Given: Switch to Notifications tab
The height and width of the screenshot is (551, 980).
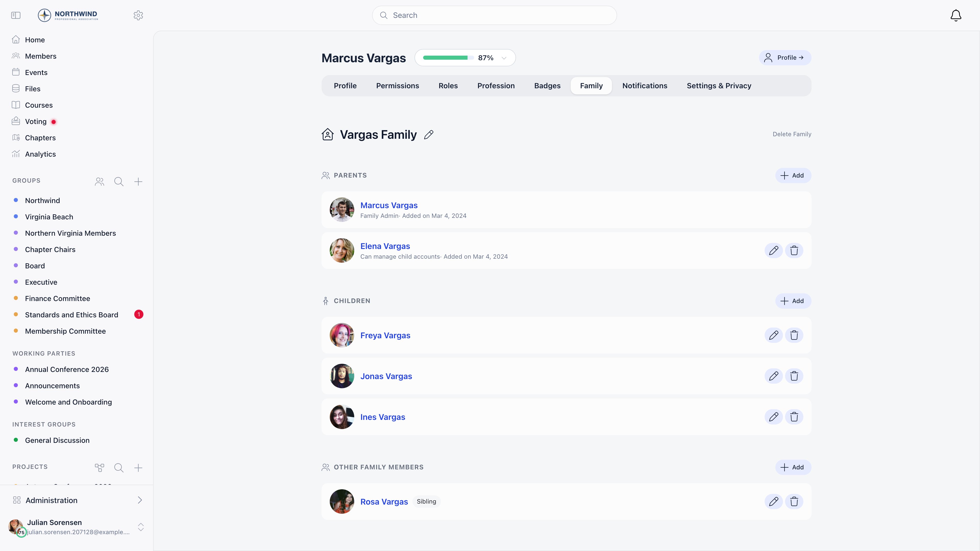Looking at the screenshot, I should click(644, 86).
